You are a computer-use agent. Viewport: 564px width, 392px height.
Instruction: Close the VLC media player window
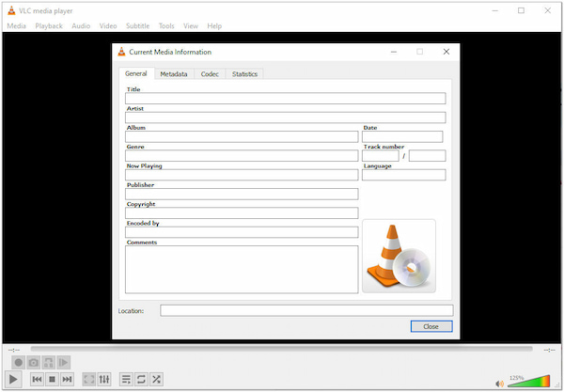coord(547,10)
